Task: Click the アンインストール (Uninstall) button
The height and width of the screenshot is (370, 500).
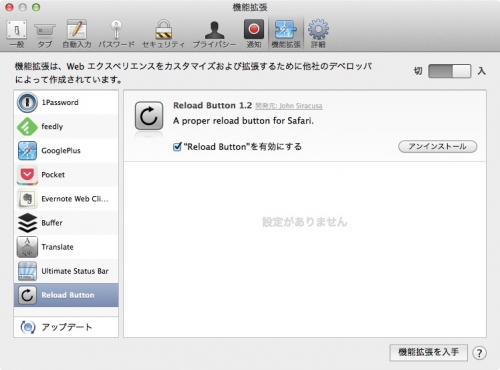Action: pyautogui.click(x=438, y=146)
